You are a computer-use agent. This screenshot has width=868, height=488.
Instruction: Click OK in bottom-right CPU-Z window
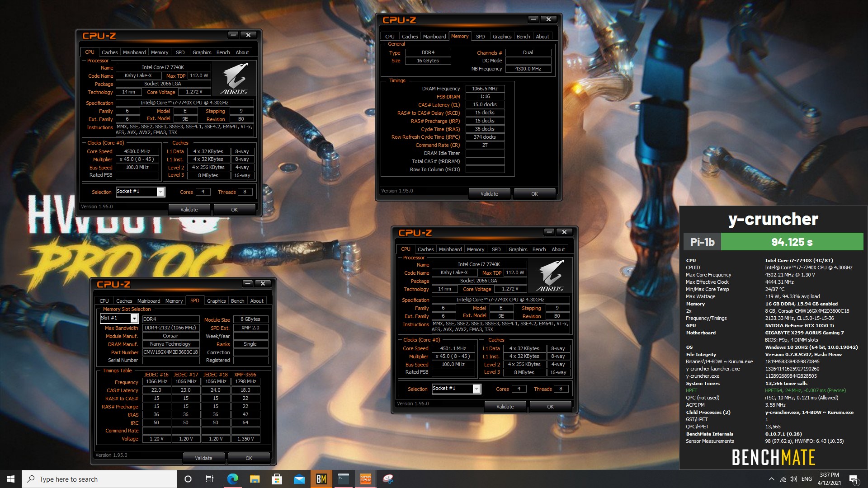point(550,407)
